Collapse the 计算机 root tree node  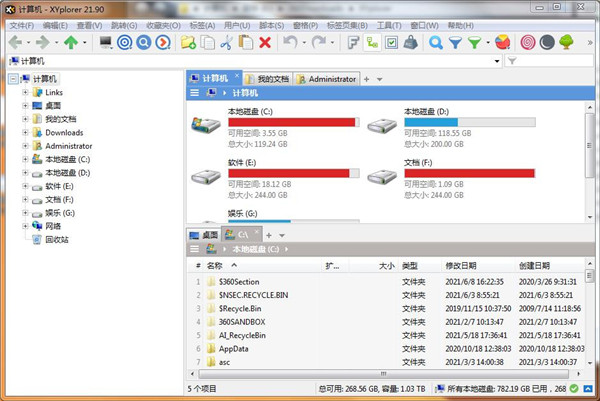pyautogui.click(x=10, y=78)
